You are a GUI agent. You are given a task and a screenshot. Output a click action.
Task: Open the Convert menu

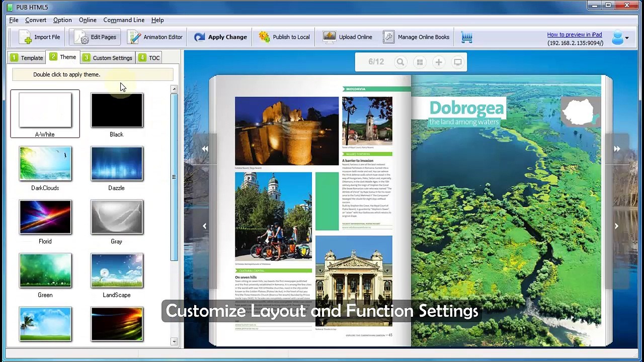pos(36,20)
